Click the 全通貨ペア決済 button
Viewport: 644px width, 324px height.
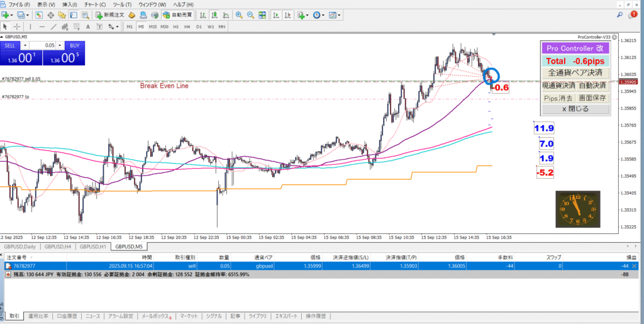pos(575,73)
